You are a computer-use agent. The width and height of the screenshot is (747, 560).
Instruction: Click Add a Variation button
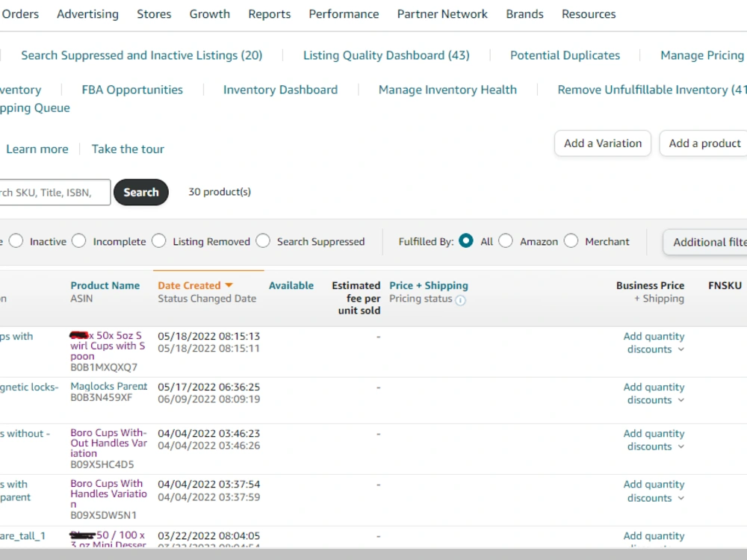pos(603,143)
